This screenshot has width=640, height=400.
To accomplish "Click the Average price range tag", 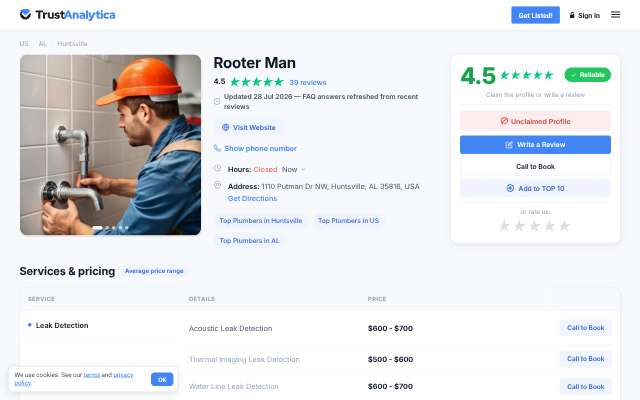I will click(x=154, y=271).
